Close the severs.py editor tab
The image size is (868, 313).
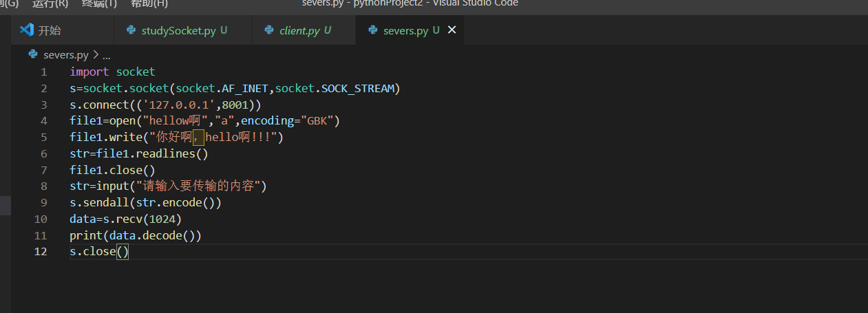click(x=452, y=30)
